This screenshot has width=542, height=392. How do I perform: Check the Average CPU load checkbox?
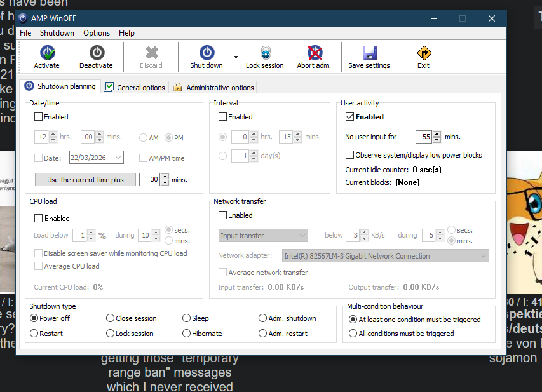(x=38, y=266)
